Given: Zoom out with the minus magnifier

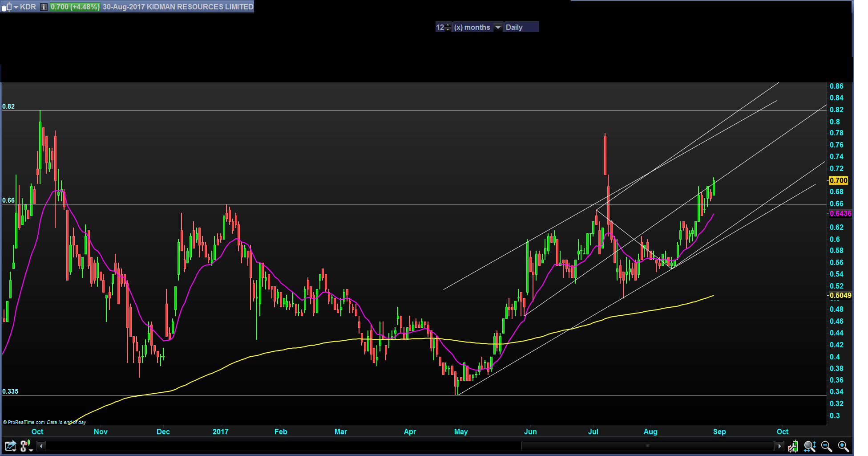Looking at the screenshot, I should coord(827,446).
